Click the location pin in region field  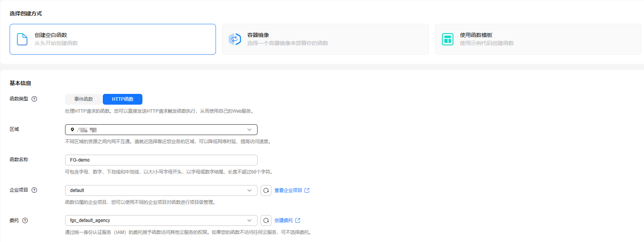point(72,130)
